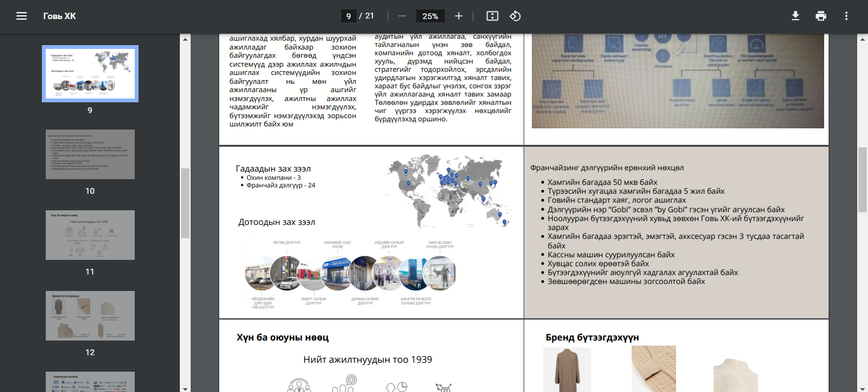Rotate the document counterclockwise
The image size is (868, 392).
[x=515, y=16]
